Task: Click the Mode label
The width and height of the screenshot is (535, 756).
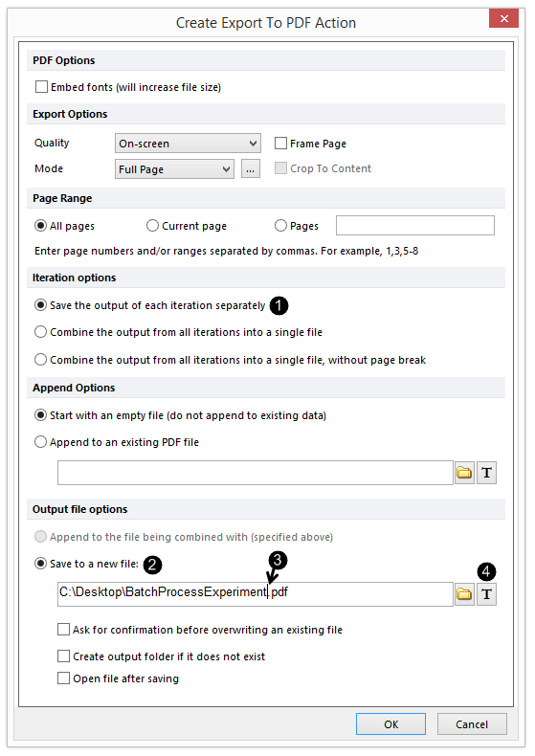Action: tap(49, 168)
